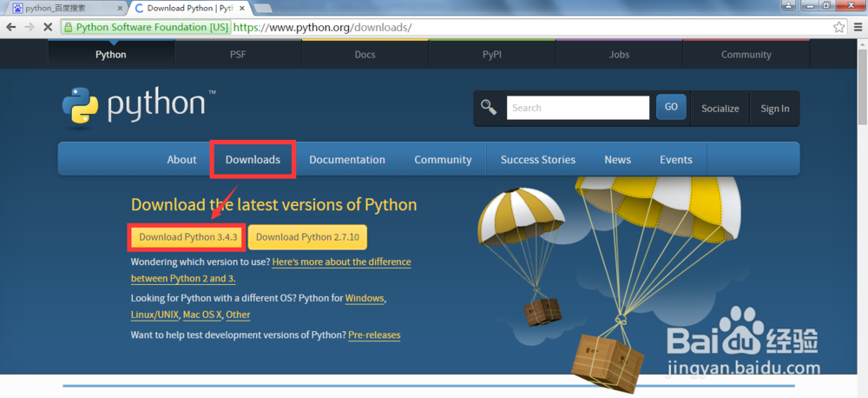Image resolution: width=868 pixels, height=398 pixels.
Task: Open the Downloads navigation menu
Action: [253, 160]
